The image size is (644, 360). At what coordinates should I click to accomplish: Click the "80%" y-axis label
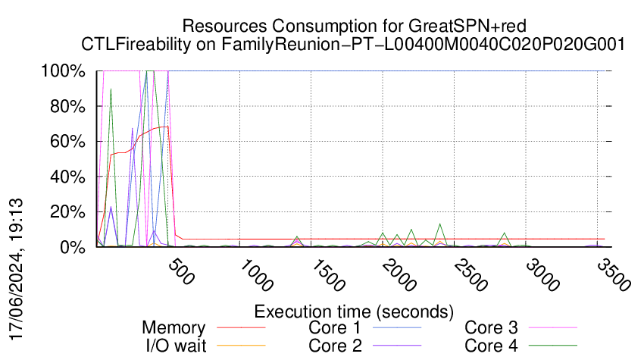[67, 106]
